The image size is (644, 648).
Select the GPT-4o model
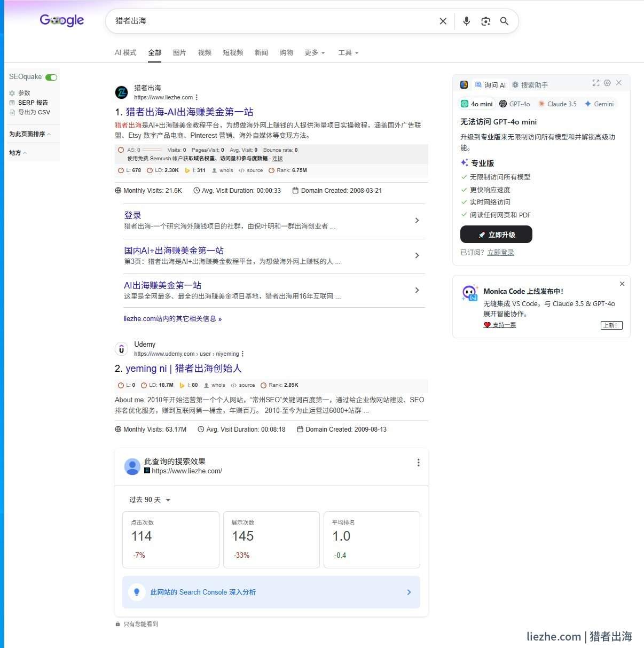click(515, 104)
